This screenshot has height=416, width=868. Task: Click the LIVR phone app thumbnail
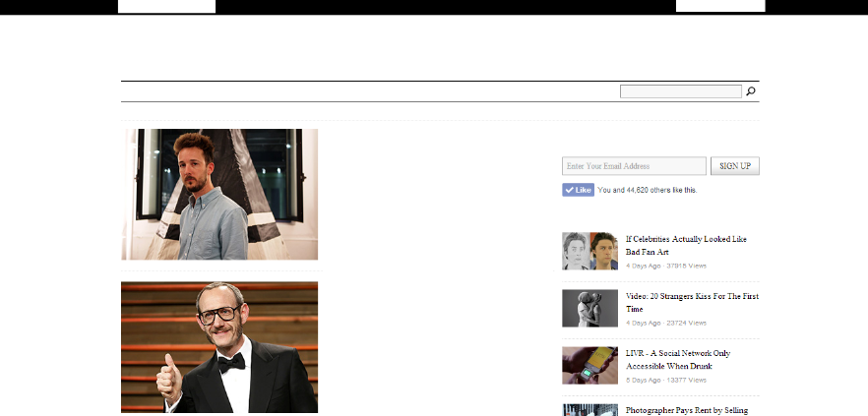(x=589, y=365)
